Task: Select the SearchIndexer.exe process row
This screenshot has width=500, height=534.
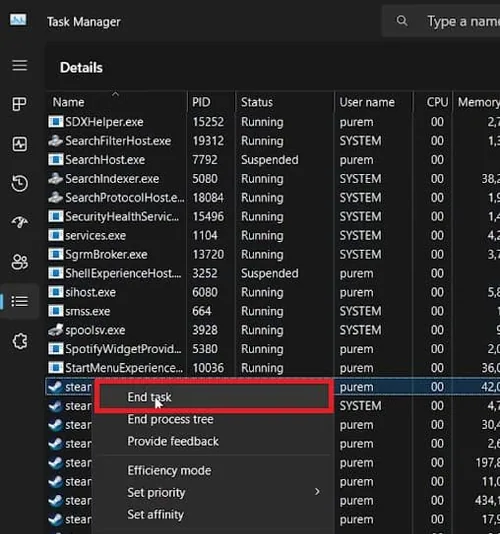Action: (x=273, y=179)
